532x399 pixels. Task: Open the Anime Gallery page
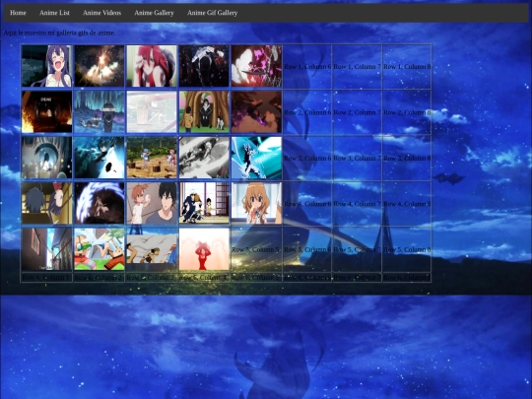[x=154, y=13]
